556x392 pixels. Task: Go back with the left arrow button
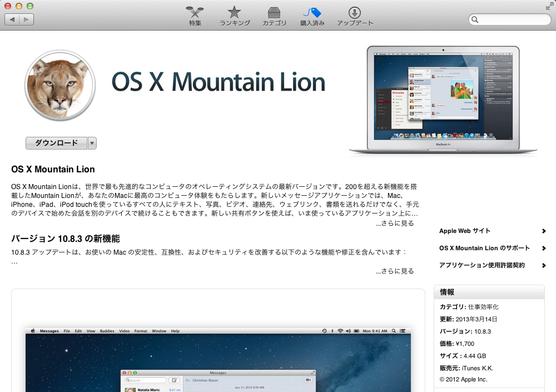12,19
